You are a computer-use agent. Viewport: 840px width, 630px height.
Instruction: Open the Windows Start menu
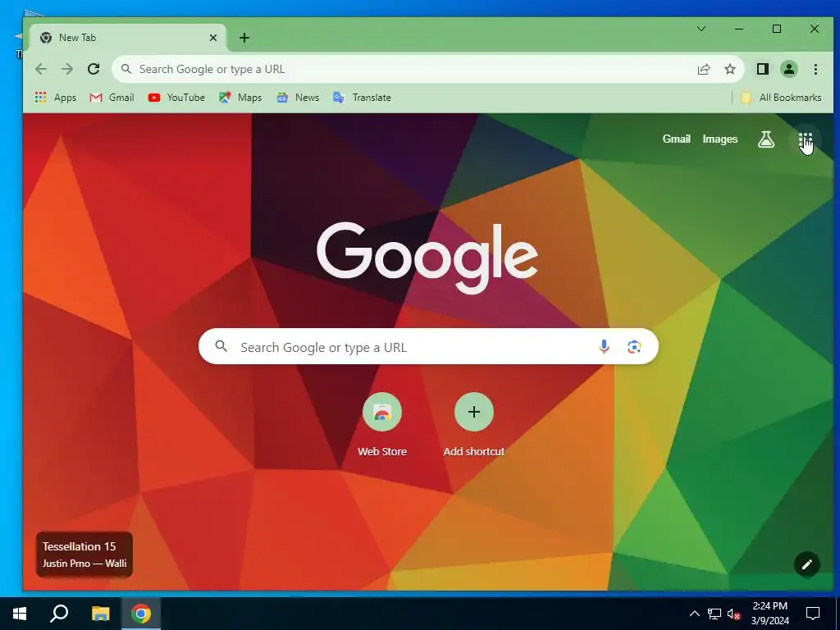[20, 614]
